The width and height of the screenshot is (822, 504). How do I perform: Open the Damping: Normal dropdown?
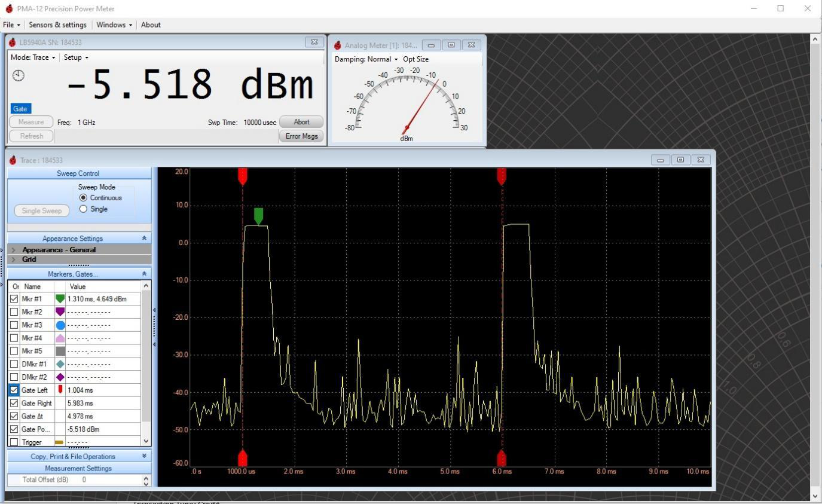tap(366, 59)
